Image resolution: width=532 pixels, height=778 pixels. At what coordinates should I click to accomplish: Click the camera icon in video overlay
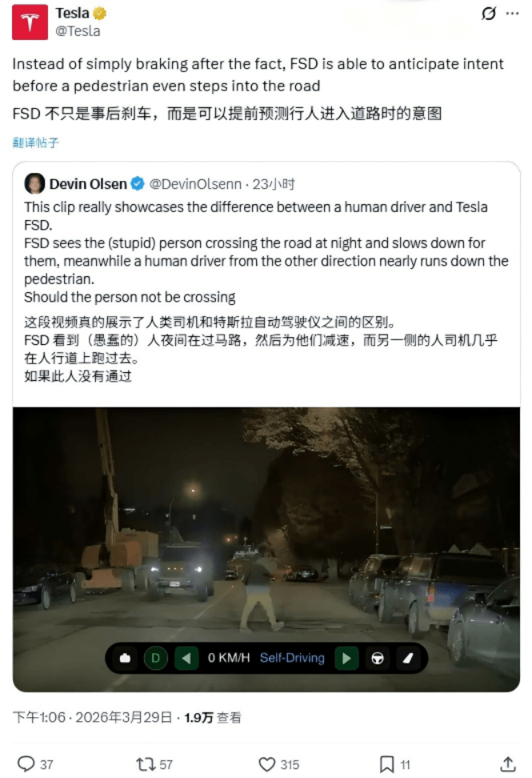125,658
